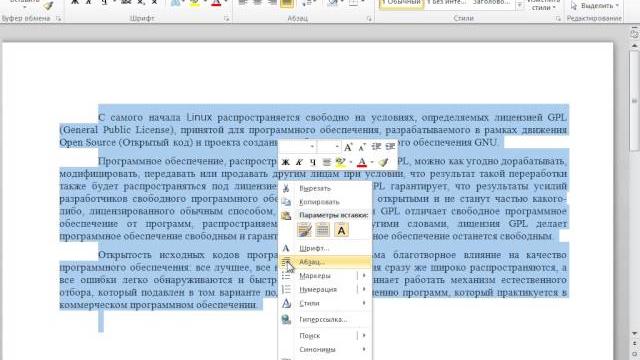Toggle italic К in the mini toolbar
Viewport: 640px width, 360px height.
299,162
